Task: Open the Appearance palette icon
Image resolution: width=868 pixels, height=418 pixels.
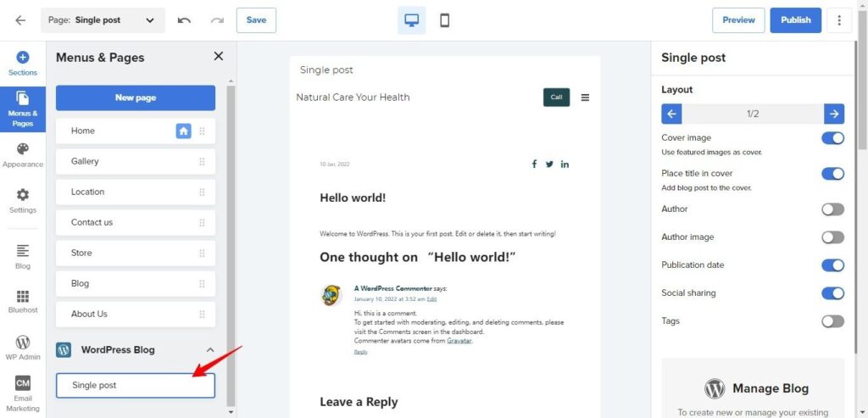Action: [23, 154]
